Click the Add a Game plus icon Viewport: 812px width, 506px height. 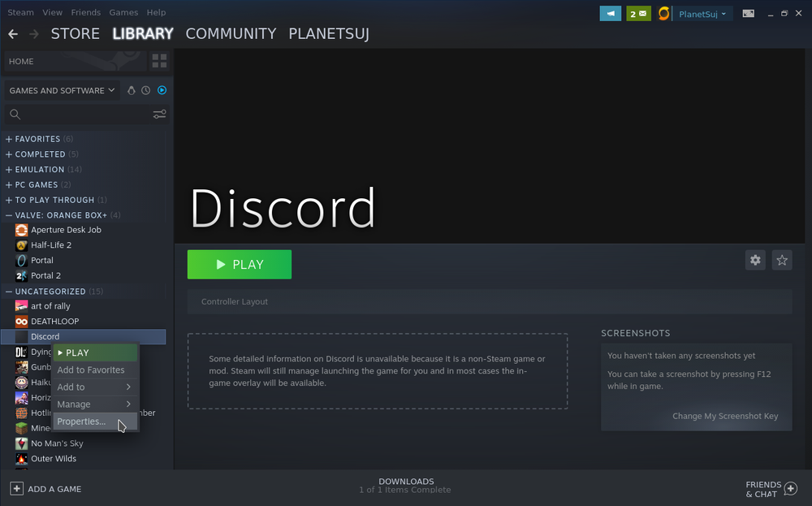[16, 488]
